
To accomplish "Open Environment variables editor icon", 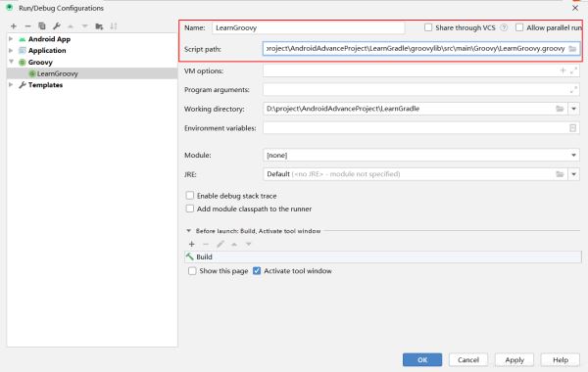I will pos(572,128).
